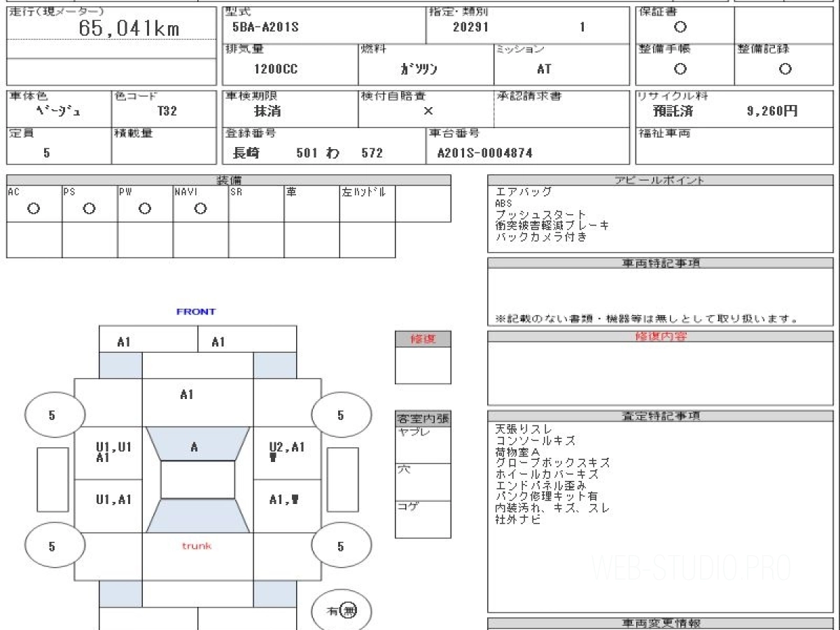The width and height of the screenshot is (840, 630).
Task: Click the door panel marked U1,U1 A1
Action: click(108, 453)
